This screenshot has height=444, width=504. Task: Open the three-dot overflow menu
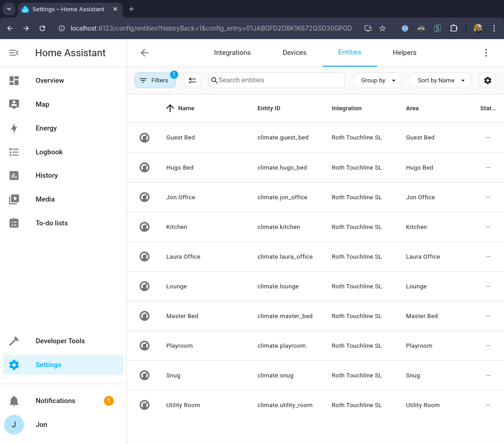click(x=486, y=53)
